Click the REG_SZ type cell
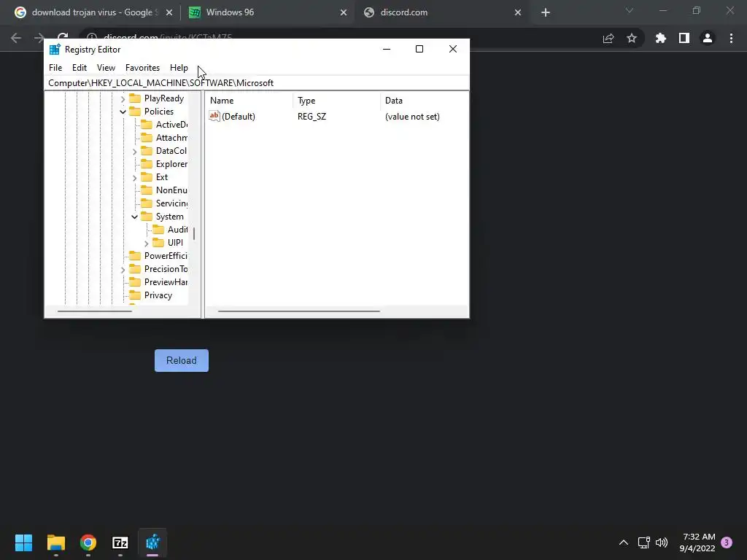 (x=311, y=117)
